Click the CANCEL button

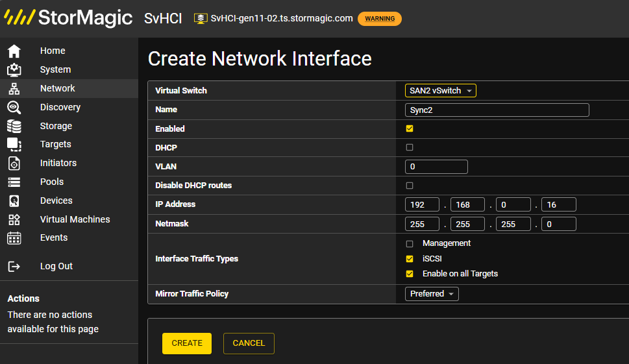pyautogui.click(x=249, y=343)
